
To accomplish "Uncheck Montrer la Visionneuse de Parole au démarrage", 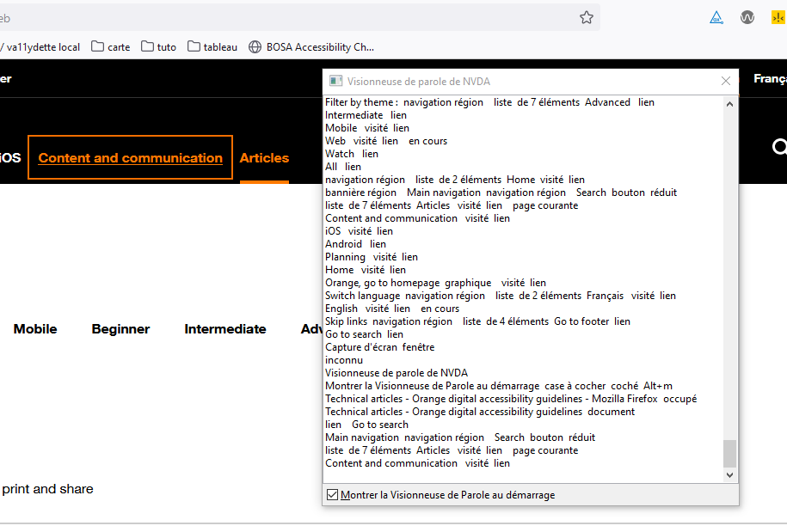I will 331,494.
